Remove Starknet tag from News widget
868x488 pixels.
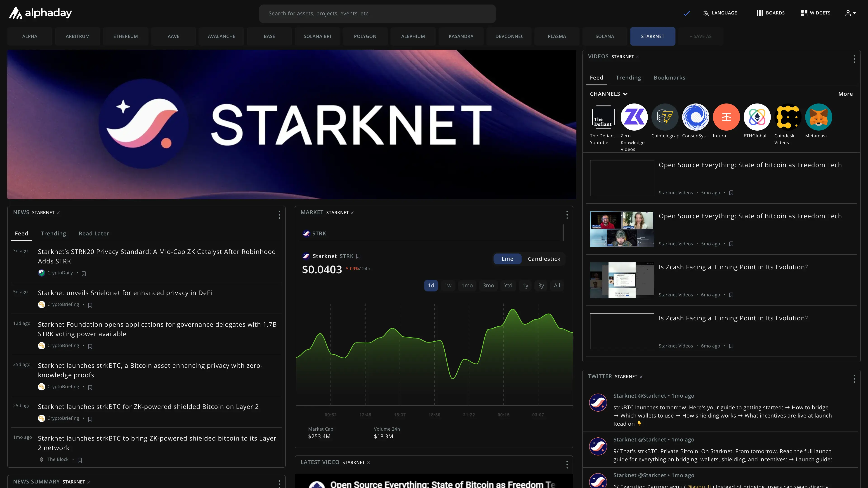[x=58, y=213]
